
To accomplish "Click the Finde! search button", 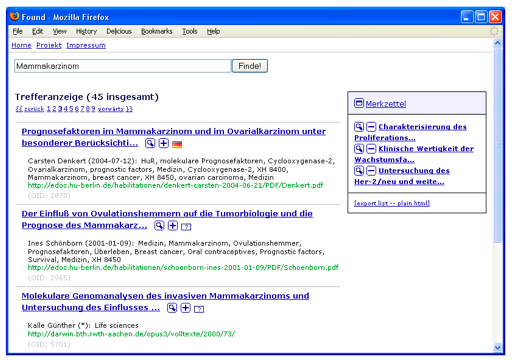I will click(250, 66).
